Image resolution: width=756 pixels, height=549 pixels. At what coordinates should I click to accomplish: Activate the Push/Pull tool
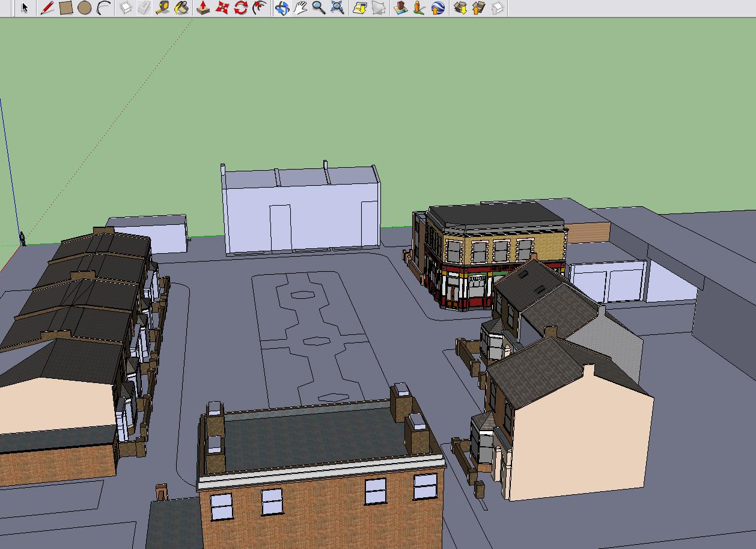coord(203,8)
